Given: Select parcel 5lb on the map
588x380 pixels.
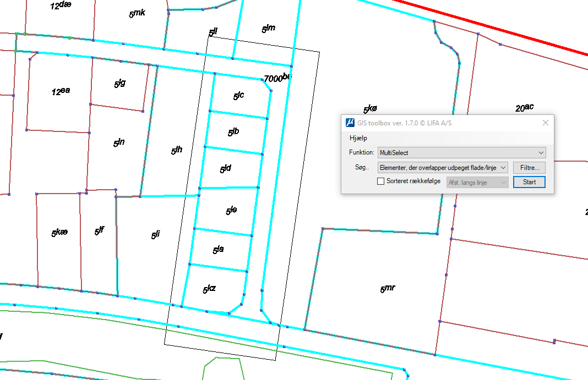Looking at the screenshot, I should 233,133.
